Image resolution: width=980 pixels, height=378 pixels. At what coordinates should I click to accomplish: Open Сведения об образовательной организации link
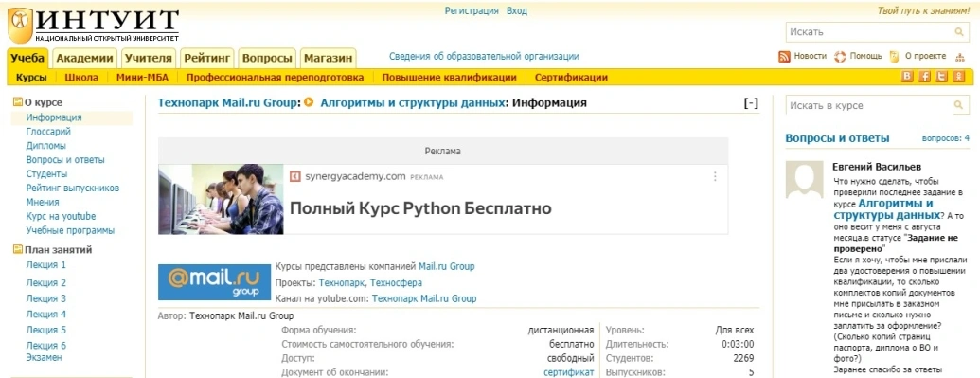(x=485, y=56)
